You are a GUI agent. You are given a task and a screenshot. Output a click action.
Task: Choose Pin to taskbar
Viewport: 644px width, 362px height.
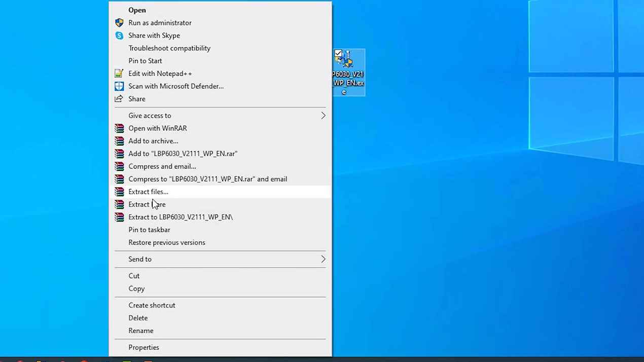149,230
